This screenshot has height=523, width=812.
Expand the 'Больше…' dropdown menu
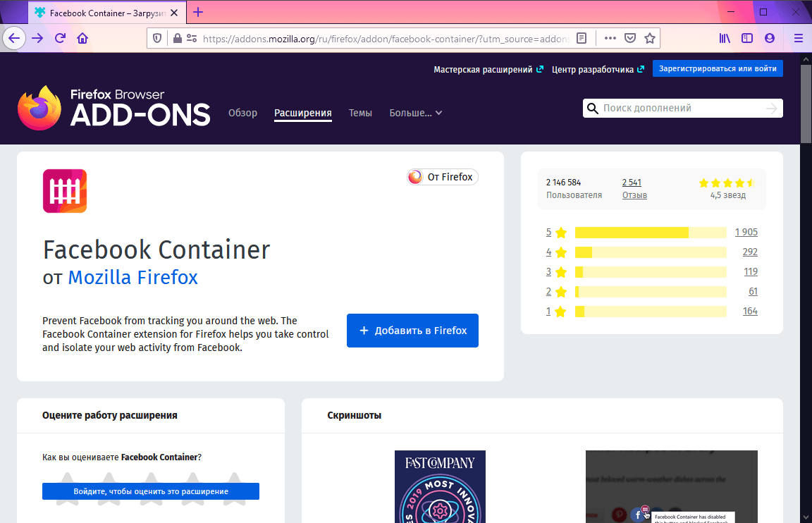[x=415, y=113]
